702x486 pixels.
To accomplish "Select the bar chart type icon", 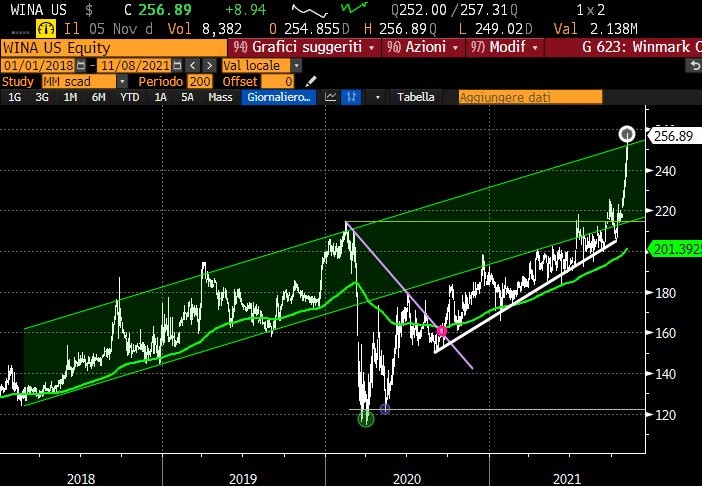I will click(351, 97).
